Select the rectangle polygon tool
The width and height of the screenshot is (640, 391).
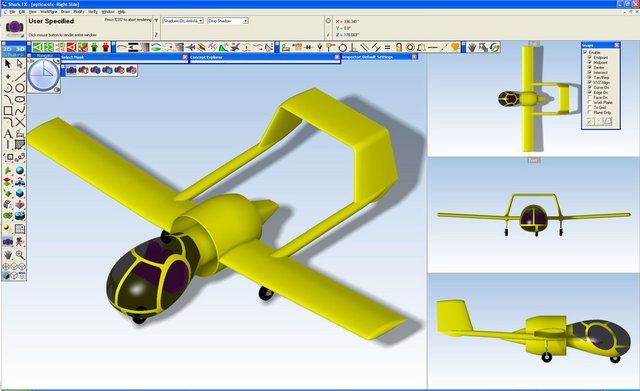coord(8,111)
